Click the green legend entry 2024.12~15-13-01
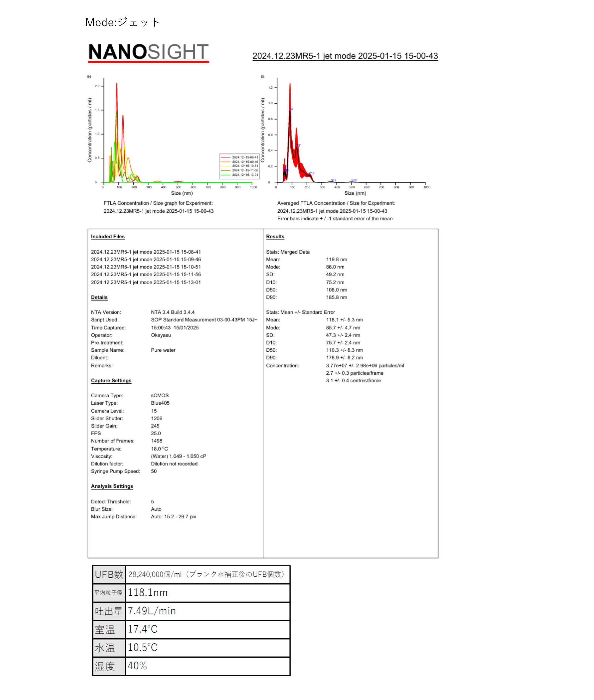594x700 pixels. [x=240, y=175]
